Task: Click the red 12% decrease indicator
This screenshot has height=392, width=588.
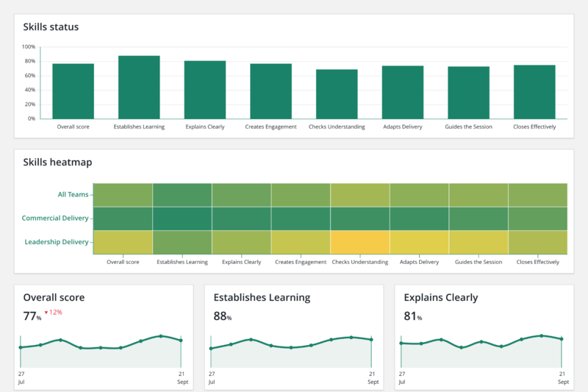Action: tap(53, 312)
